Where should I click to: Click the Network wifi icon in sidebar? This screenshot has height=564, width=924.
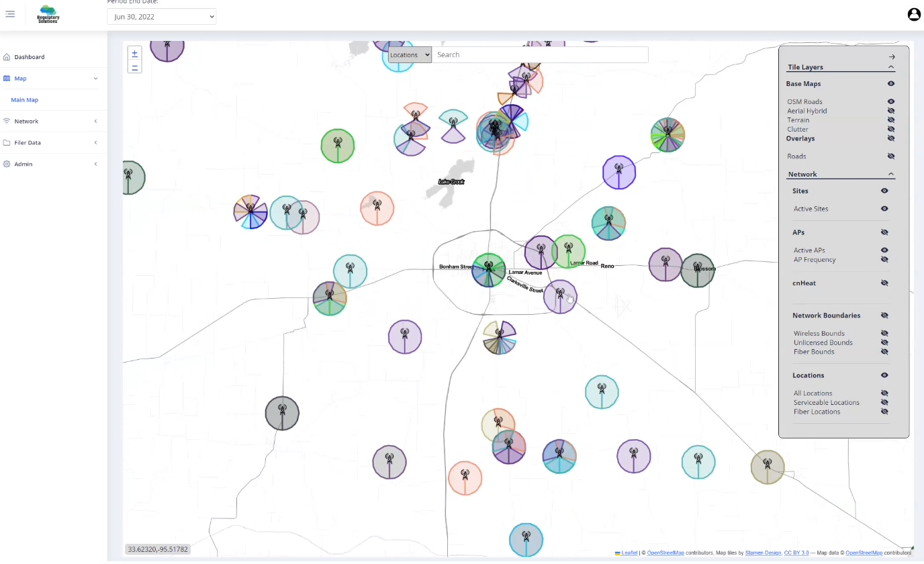coord(7,122)
